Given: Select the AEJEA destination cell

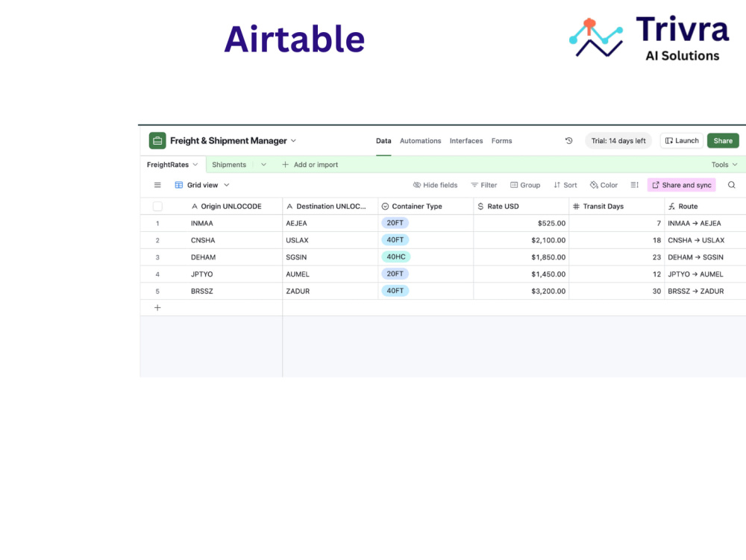Looking at the screenshot, I should (x=330, y=223).
